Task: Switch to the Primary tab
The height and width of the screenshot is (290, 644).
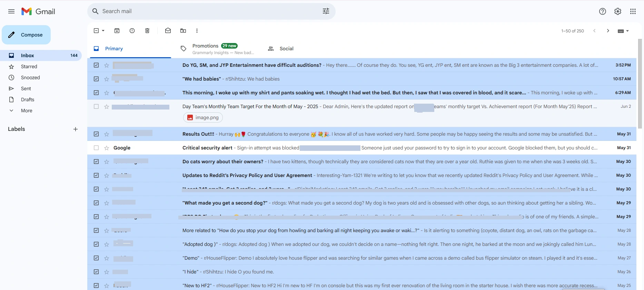Action: [x=130, y=49]
